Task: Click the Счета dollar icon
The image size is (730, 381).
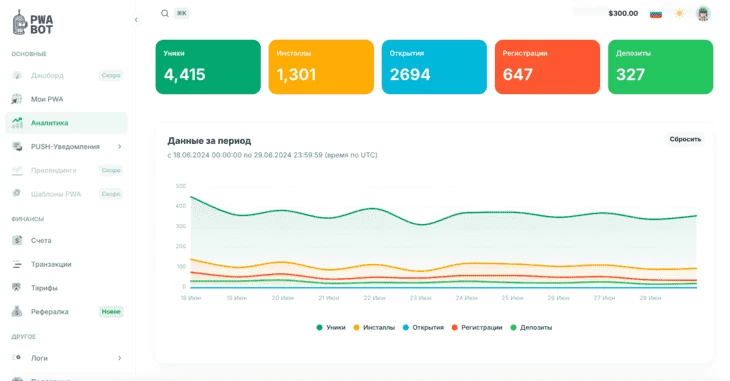Action: click(17, 240)
